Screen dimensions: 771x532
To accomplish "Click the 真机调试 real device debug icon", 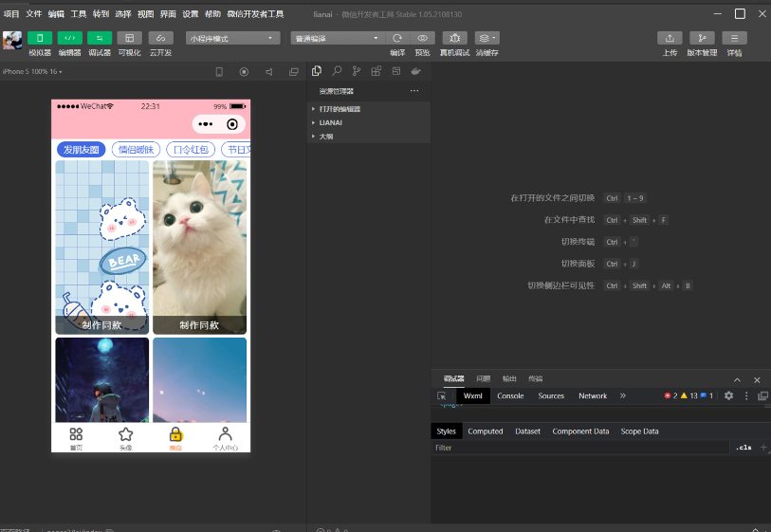I will tap(454, 38).
